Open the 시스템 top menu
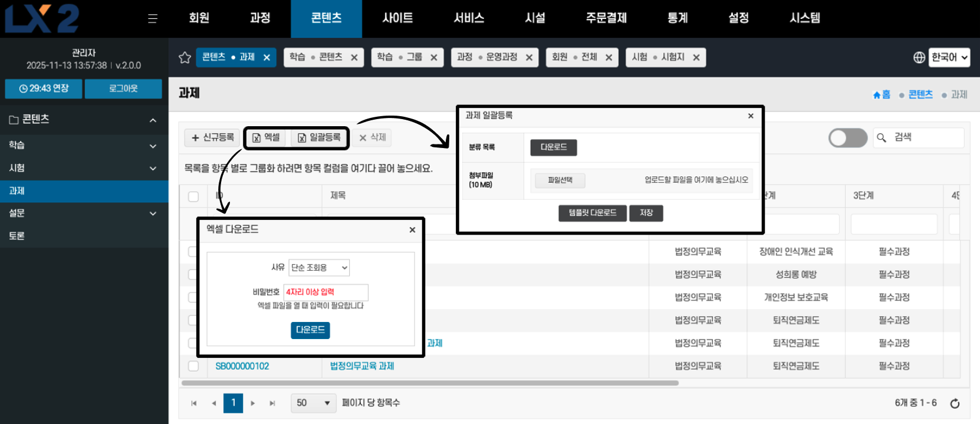 (805, 18)
